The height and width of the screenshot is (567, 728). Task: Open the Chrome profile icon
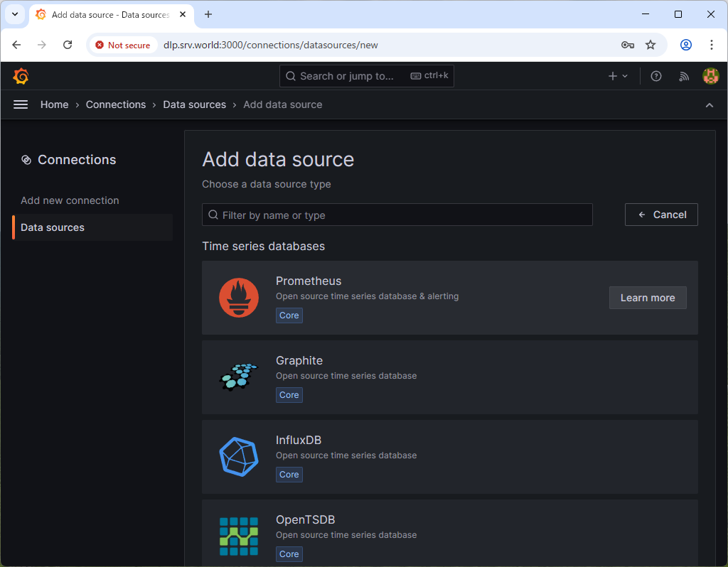(x=686, y=45)
